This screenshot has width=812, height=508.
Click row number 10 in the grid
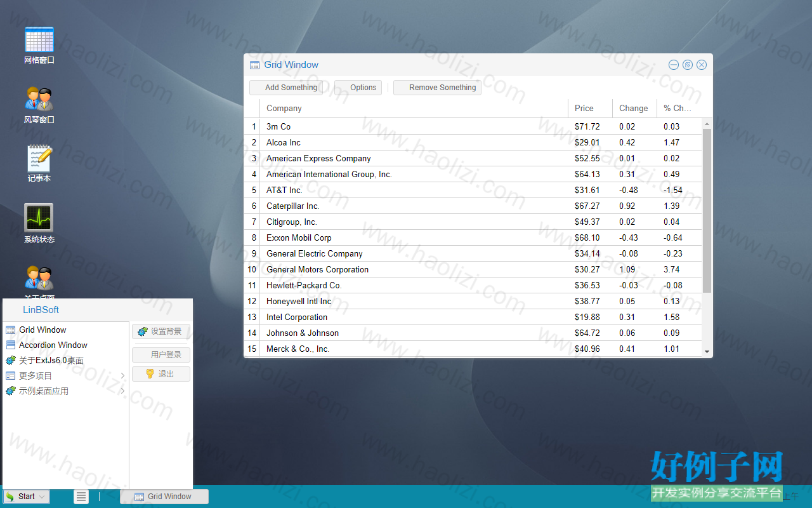(252, 269)
